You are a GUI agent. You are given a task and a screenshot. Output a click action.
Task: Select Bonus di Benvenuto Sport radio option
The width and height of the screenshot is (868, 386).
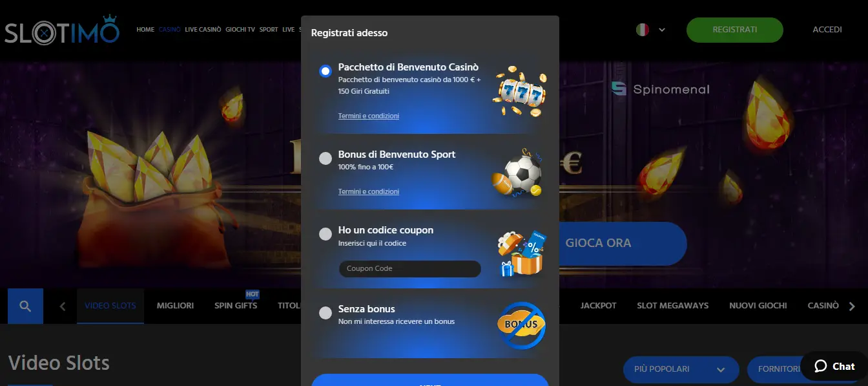[x=325, y=158]
